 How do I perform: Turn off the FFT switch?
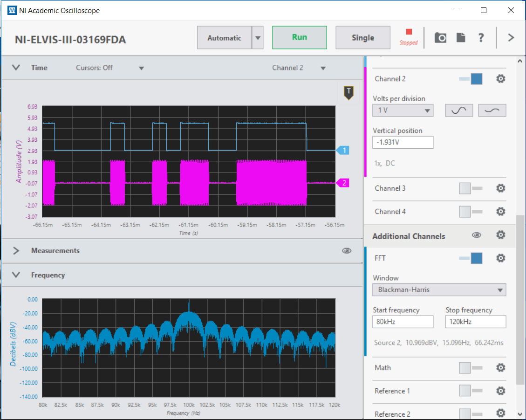pos(471,258)
